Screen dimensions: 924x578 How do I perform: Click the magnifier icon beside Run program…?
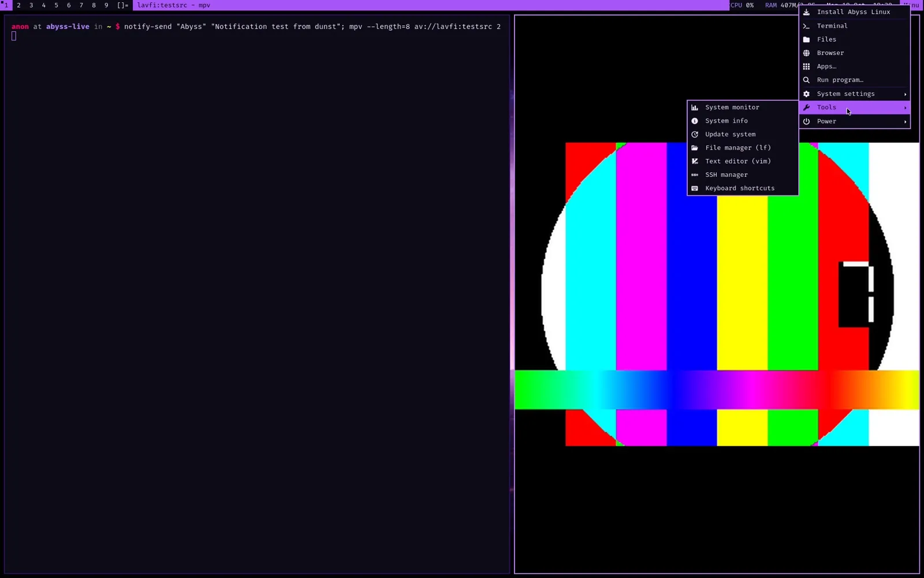click(806, 80)
